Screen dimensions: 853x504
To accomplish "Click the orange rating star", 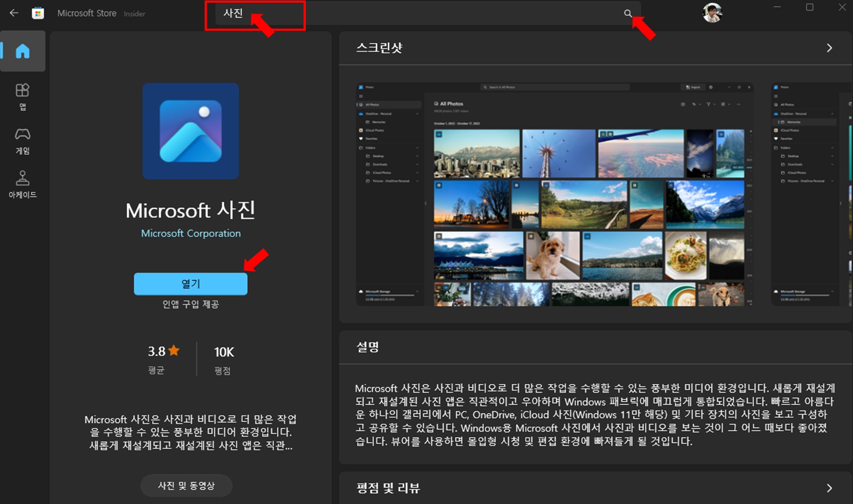I will (x=174, y=351).
